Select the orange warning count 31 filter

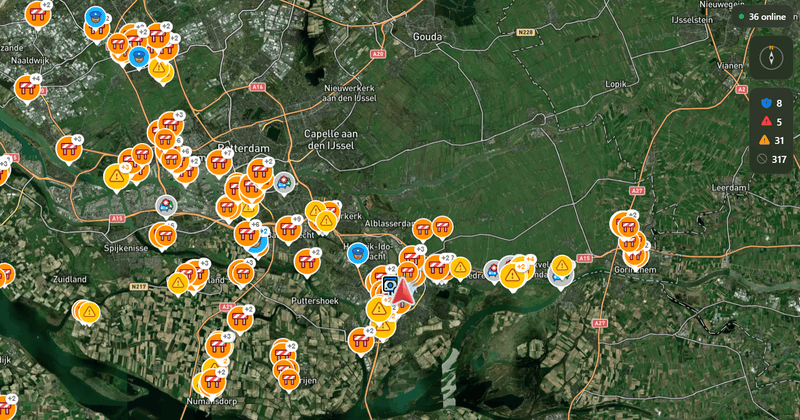click(x=771, y=140)
